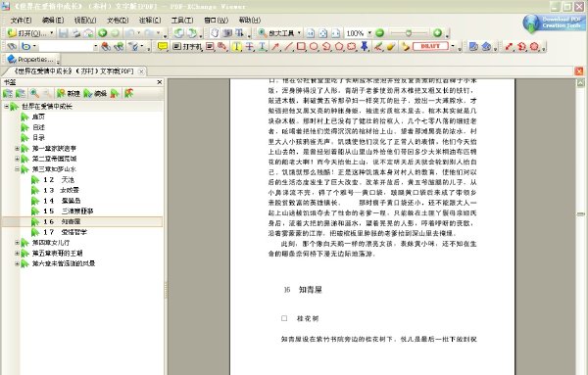
Task: Open the zoom tool dropdown arrow
Action: [x=299, y=33]
